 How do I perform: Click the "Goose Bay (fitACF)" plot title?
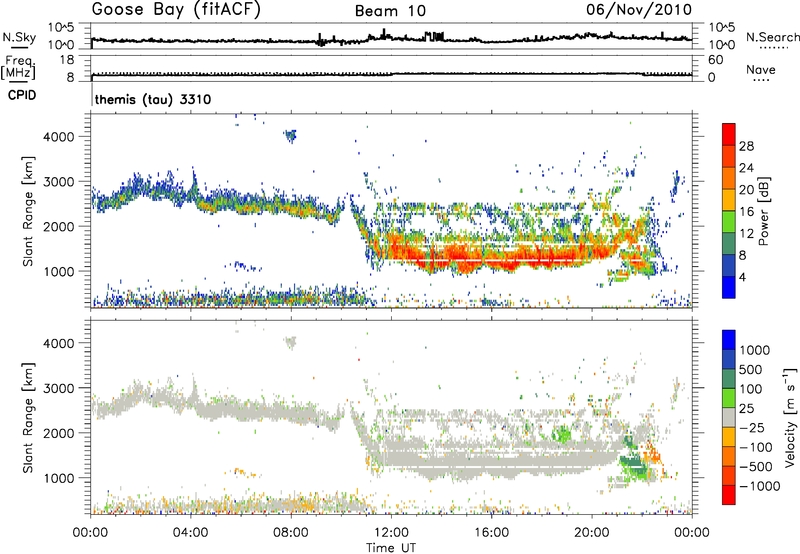pyautogui.click(x=176, y=9)
